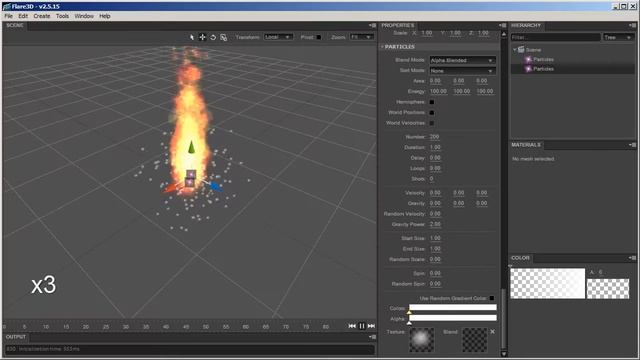This screenshot has width=640, height=360.
Task: Select the pointer selection tool
Action: pos(191,37)
